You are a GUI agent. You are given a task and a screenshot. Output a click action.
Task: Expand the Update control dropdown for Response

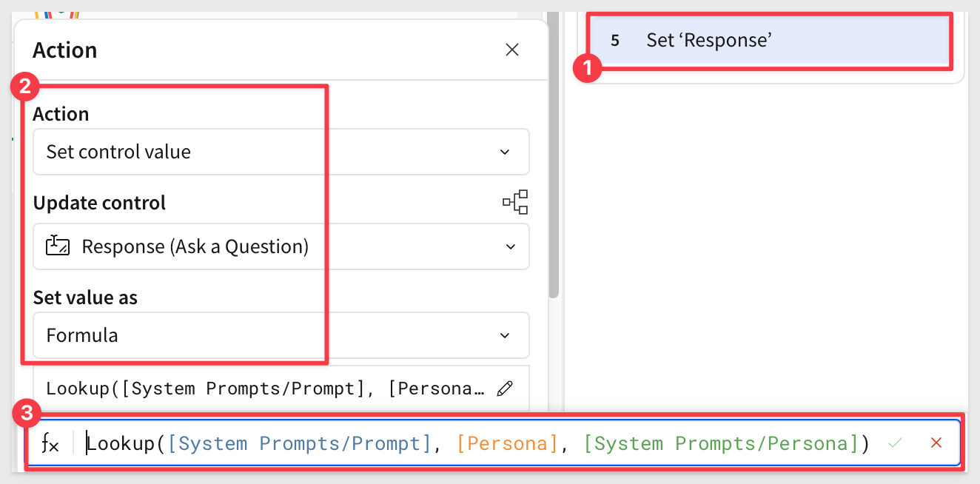pyautogui.click(x=281, y=246)
